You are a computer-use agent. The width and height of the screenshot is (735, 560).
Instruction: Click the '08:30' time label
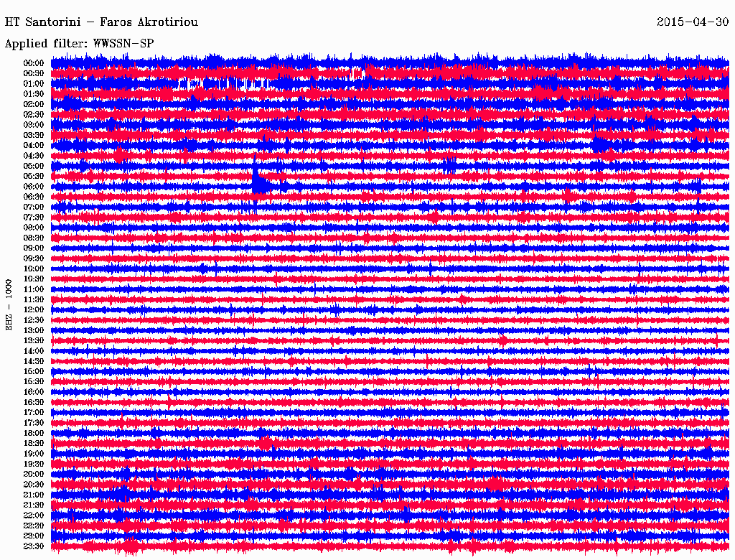pyautogui.click(x=34, y=238)
